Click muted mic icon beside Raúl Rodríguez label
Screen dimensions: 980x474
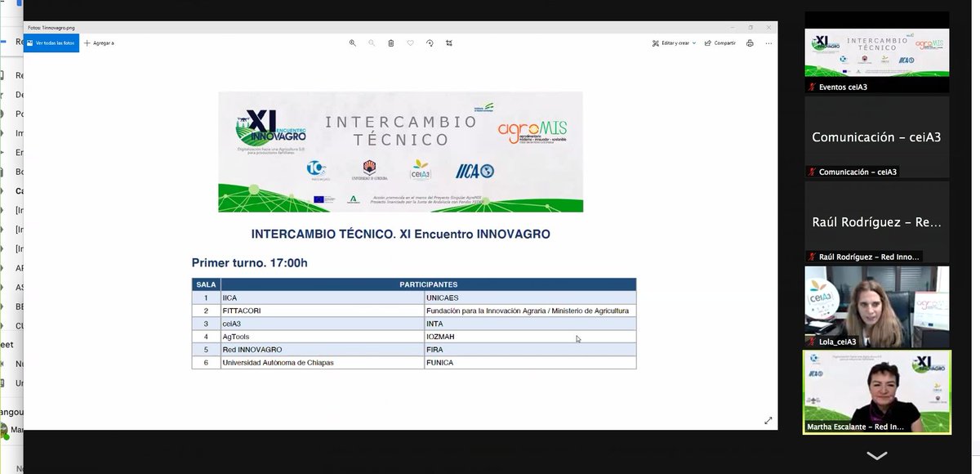[x=812, y=257]
